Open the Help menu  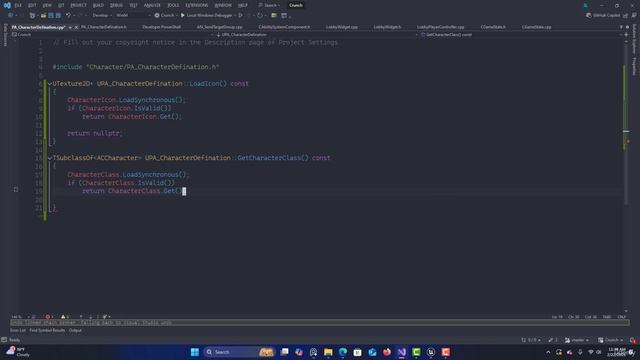(x=243, y=5)
